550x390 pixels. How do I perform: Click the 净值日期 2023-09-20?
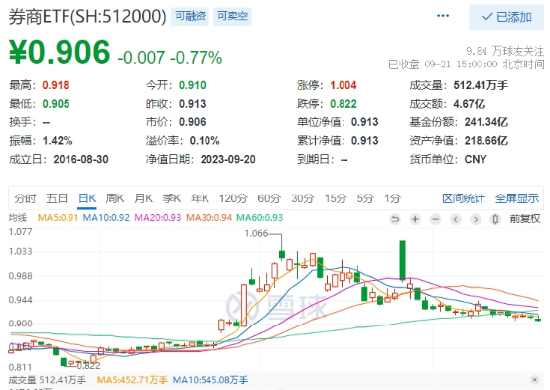(228, 159)
